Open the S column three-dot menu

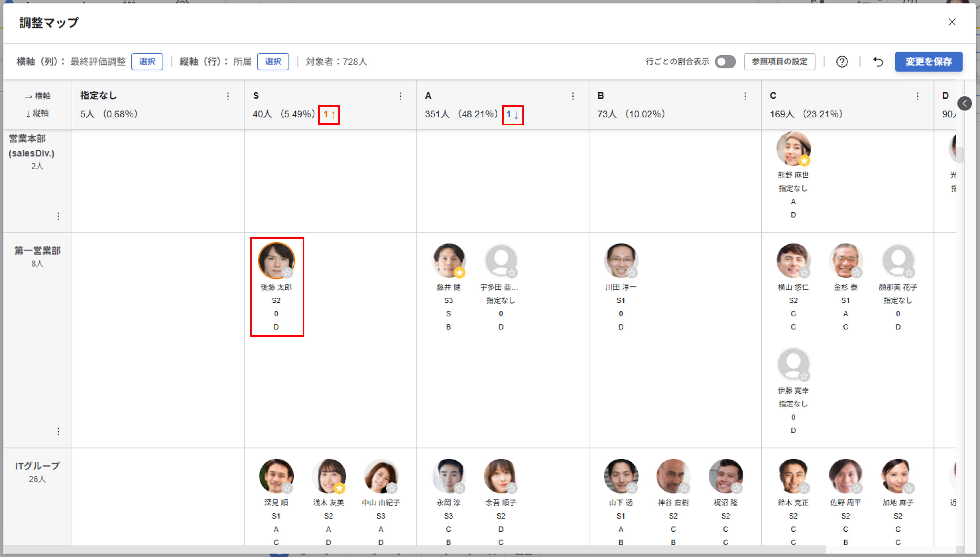click(400, 96)
